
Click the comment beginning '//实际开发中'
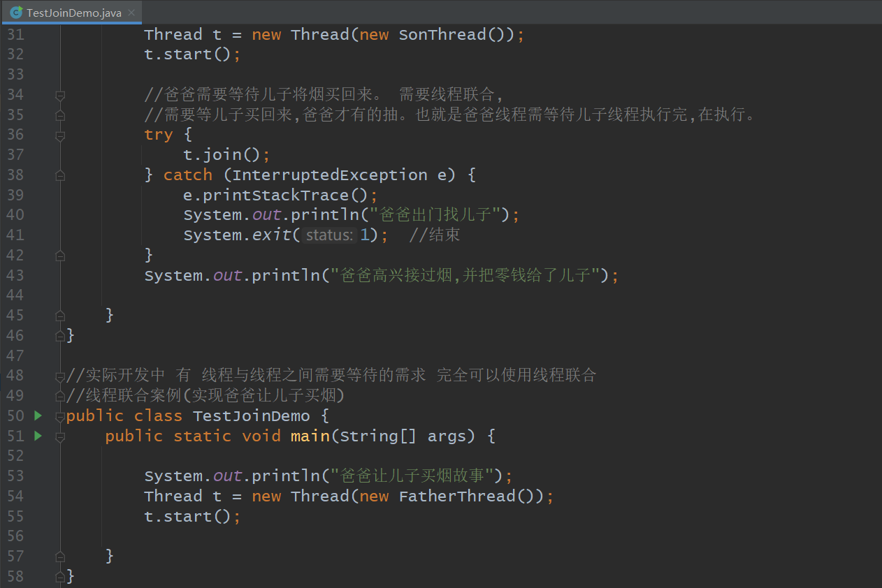point(331,376)
